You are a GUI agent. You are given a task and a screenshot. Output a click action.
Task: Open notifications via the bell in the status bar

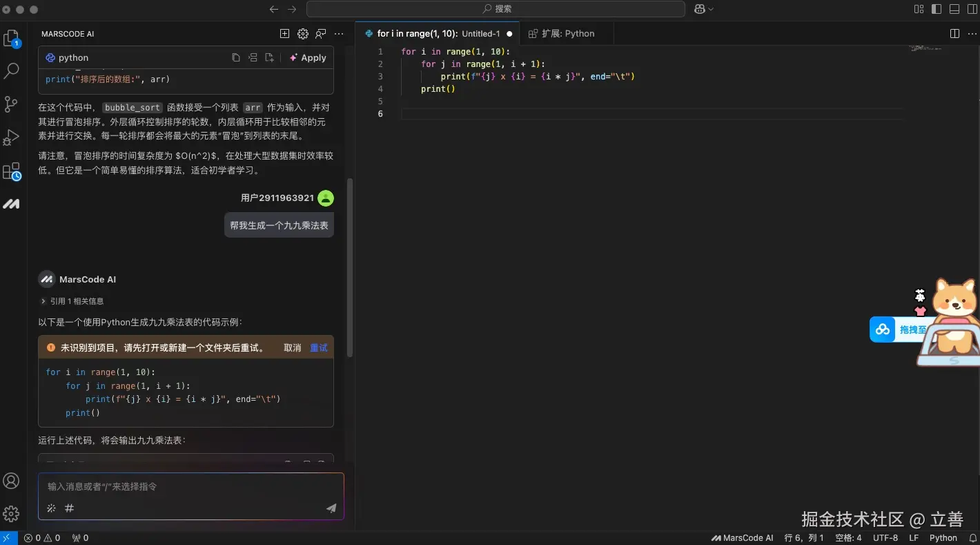pos(972,537)
